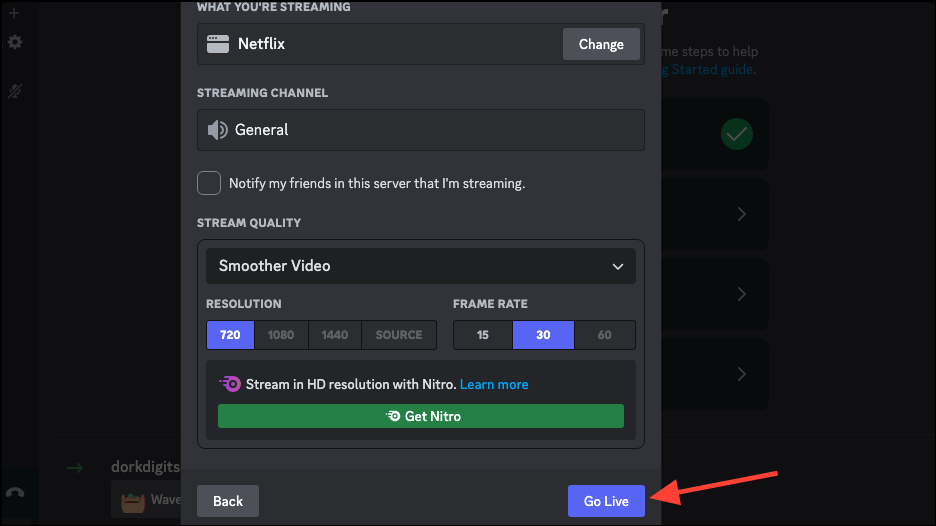The width and height of the screenshot is (936, 526).
Task: Click the Go Live button
Action: (x=606, y=501)
